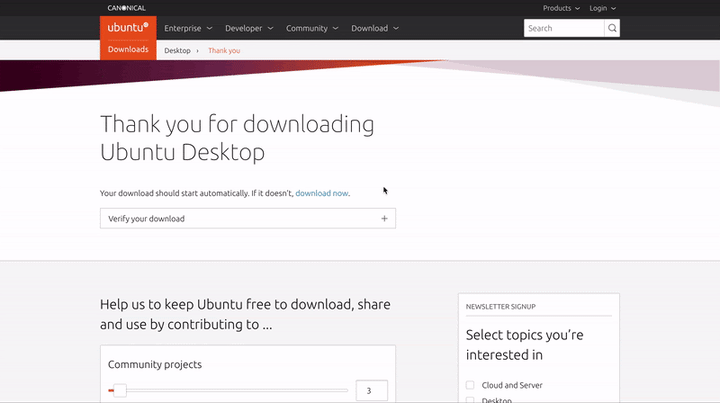Expand the Verify your download section
The width and height of the screenshot is (720, 403).
[248, 218]
